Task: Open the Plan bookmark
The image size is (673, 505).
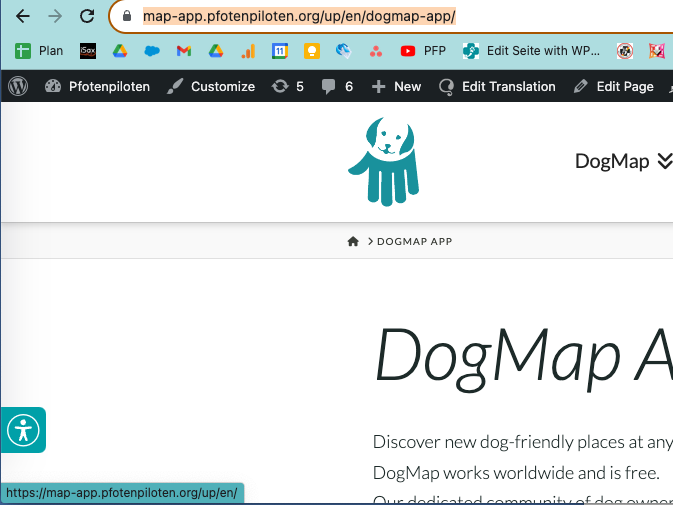Action: point(39,51)
